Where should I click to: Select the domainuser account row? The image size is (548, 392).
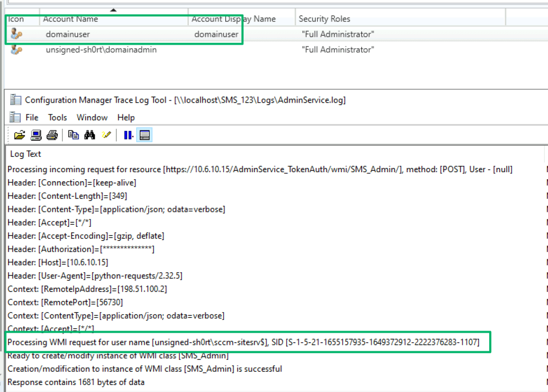point(68,34)
